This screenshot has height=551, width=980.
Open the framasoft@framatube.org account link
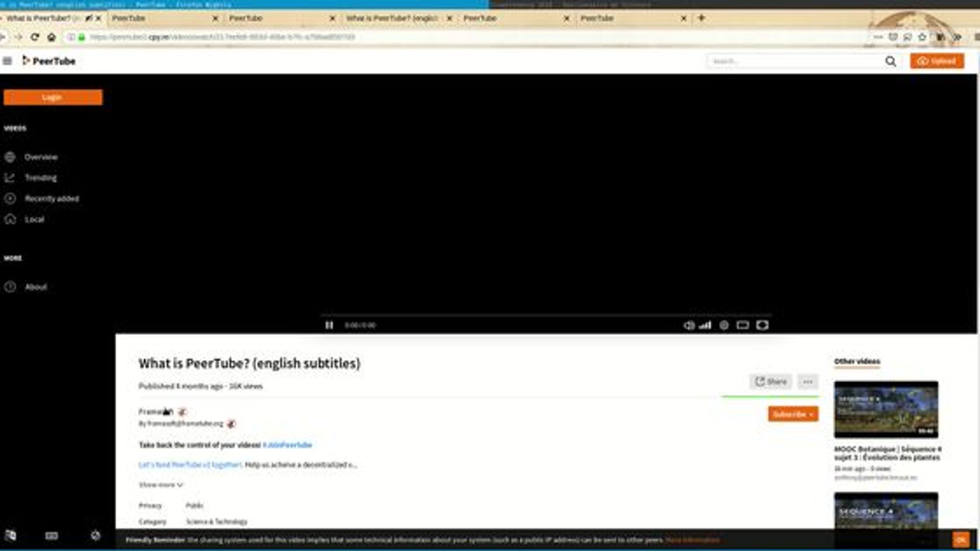181,424
